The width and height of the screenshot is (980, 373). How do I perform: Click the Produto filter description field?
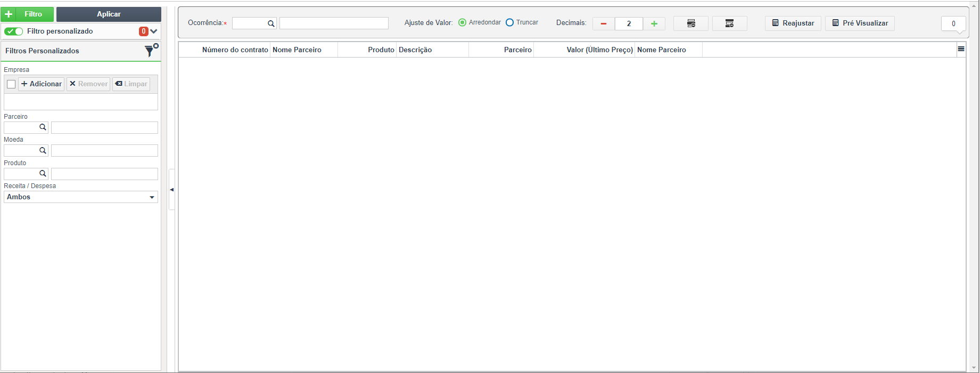coord(104,174)
